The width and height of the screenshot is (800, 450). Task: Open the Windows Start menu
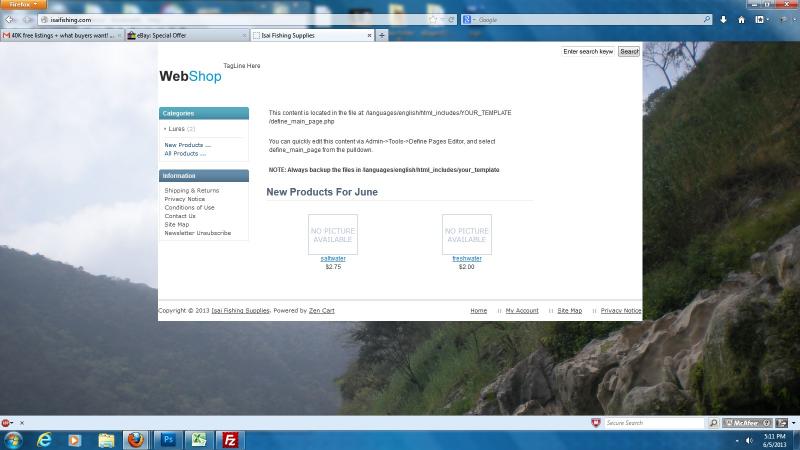click(x=12, y=440)
